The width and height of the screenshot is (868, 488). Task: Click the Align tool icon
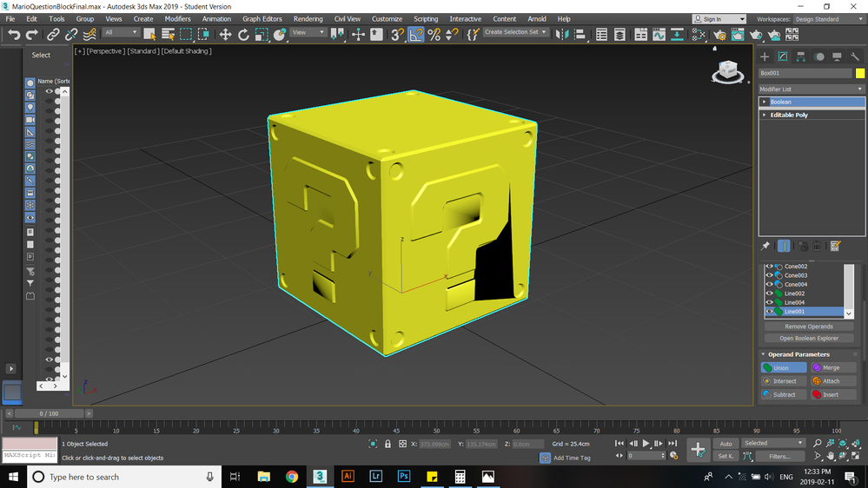[580, 35]
